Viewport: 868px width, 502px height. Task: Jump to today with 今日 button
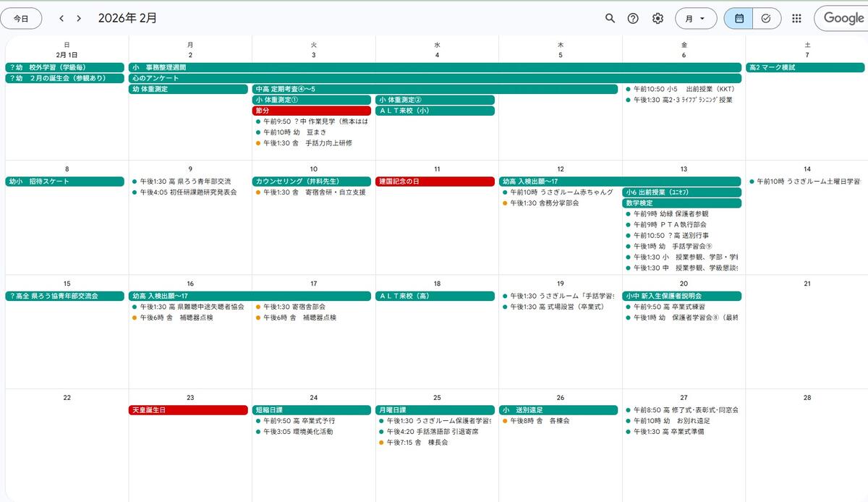pyautogui.click(x=21, y=19)
